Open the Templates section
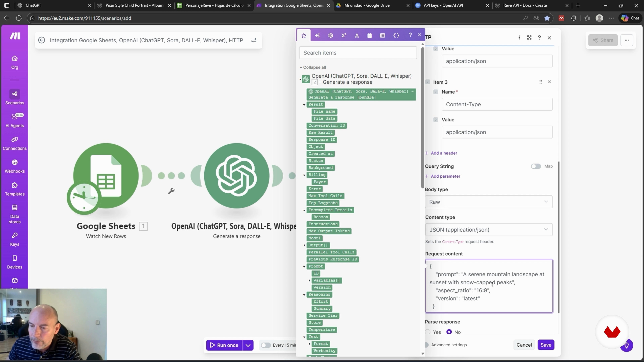Image resolution: width=644 pixels, height=362 pixels. pos(15,189)
